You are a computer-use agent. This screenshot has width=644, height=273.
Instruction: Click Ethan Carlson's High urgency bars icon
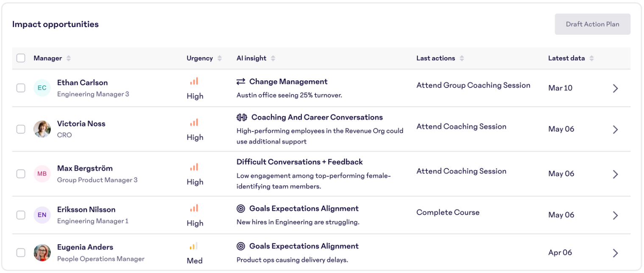point(194,81)
